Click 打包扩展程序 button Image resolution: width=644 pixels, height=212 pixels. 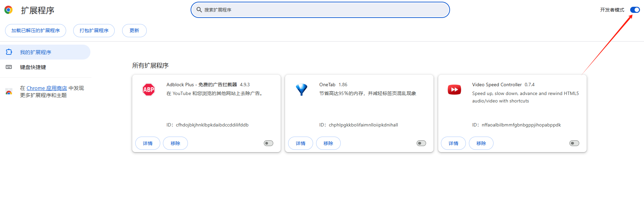pos(94,30)
